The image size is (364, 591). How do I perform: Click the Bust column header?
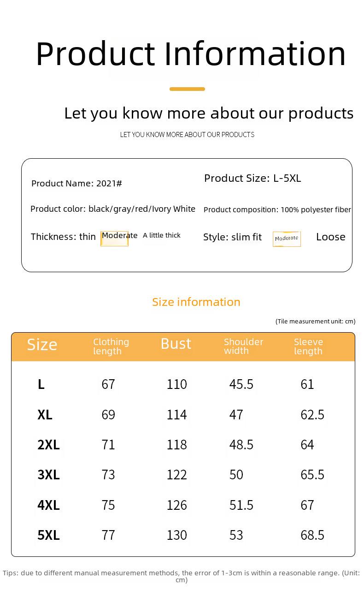176,344
